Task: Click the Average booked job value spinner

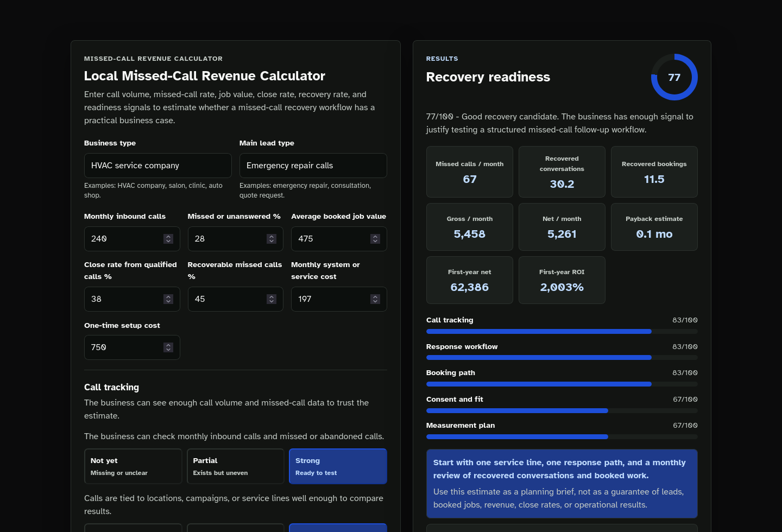Action: (375, 239)
